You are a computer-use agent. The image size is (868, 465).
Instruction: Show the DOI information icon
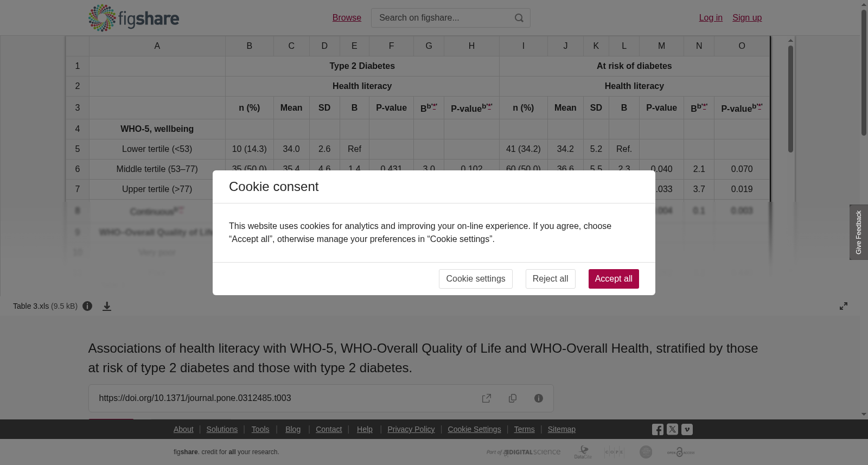[x=539, y=398]
